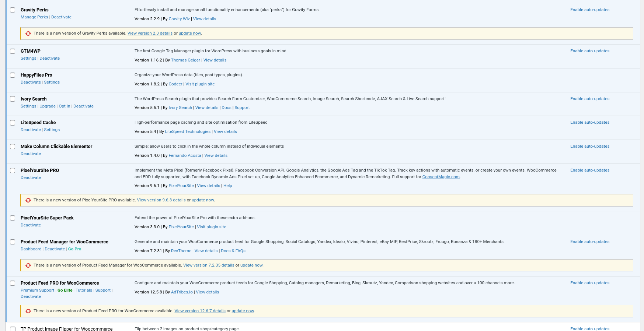Visit the Thomas Geiger author page
Viewport: 644px width, 331px height.
point(185,60)
